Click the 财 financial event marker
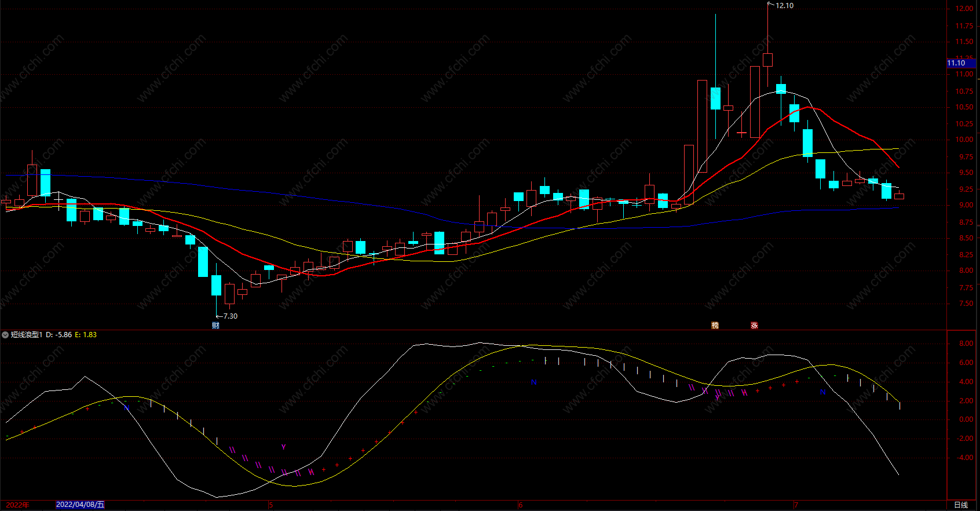This screenshot has height=511, width=980. [x=215, y=326]
